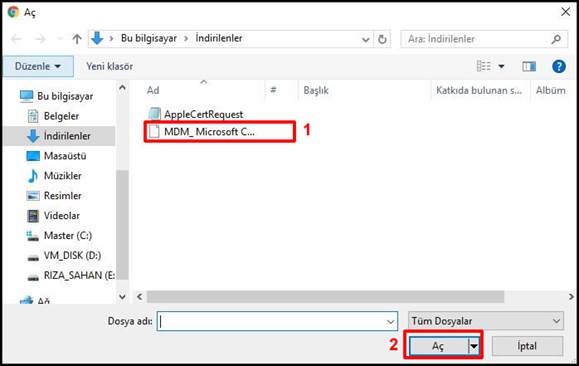This screenshot has width=579, height=366.
Task: Sort files by the Ad column
Action: 153,90
